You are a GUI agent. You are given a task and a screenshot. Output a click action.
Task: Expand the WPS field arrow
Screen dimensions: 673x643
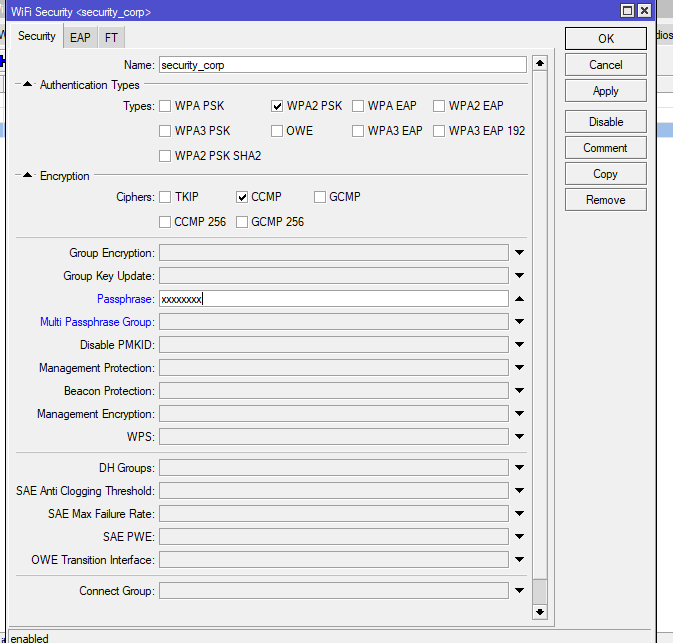(519, 437)
